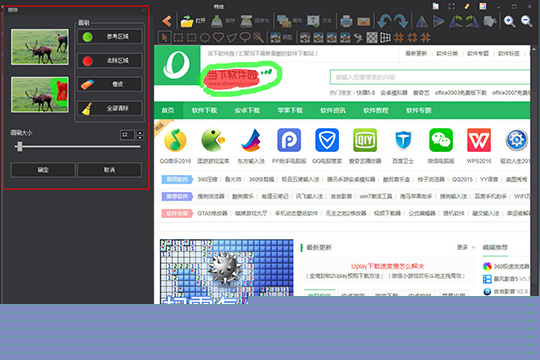Click the blue undo arrow

coord(384,21)
